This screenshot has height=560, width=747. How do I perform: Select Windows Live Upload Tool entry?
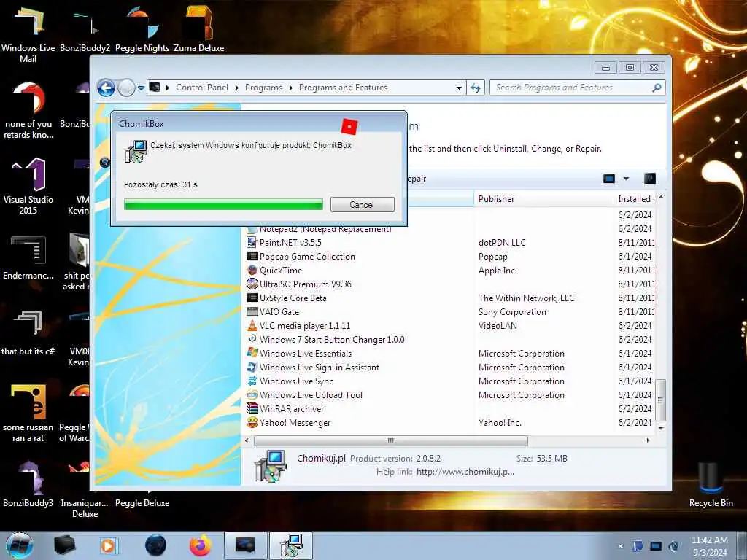coord(311,394)
